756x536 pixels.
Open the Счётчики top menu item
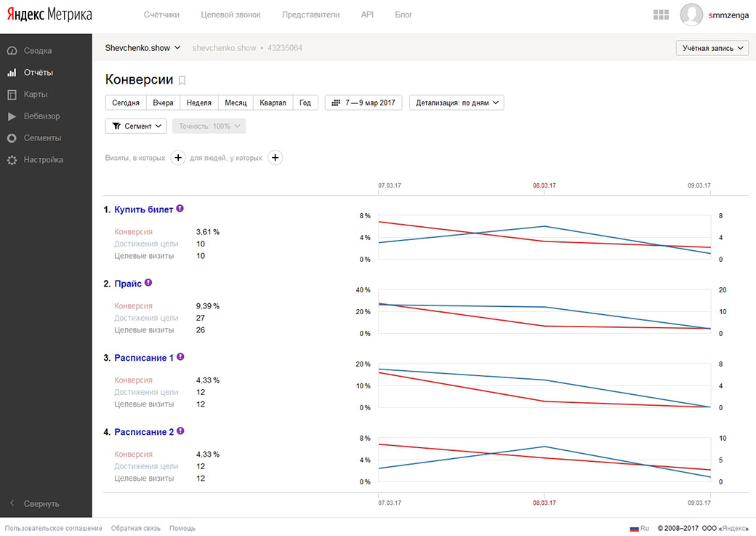[x=161, y=15]
